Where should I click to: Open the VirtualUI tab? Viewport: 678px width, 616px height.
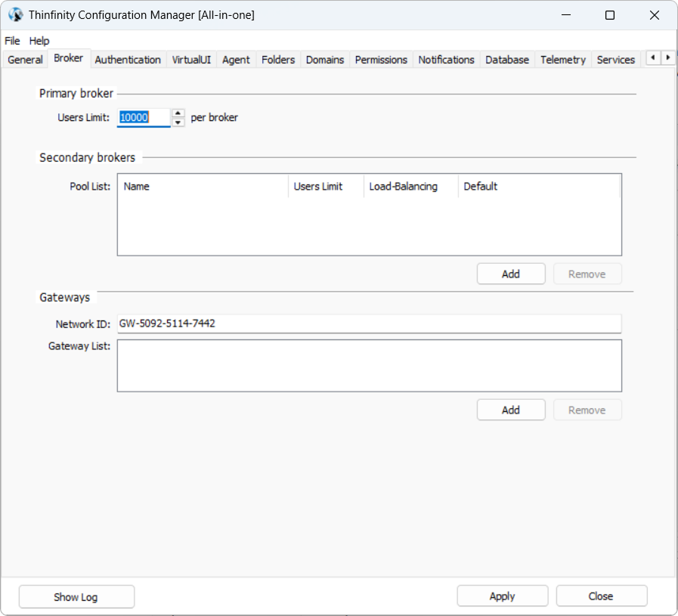[191, 60]
